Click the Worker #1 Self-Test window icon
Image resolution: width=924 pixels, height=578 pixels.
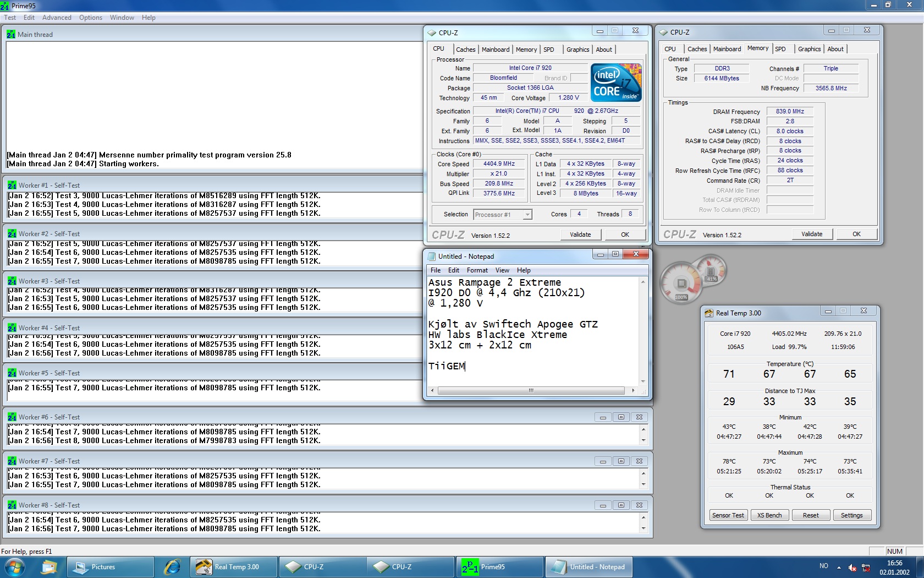(x=12, y=186)
